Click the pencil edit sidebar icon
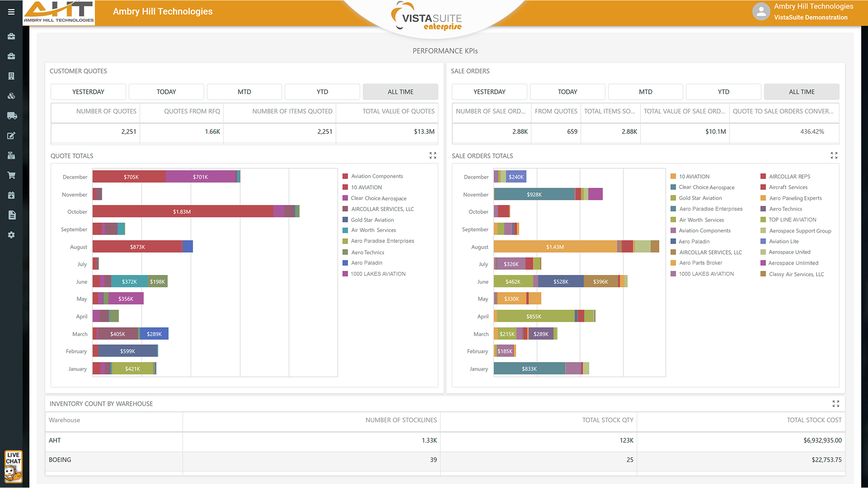Image resolution: width=868 pixels, height=488 pixels. pyautogui.click(x=11, y=136)
